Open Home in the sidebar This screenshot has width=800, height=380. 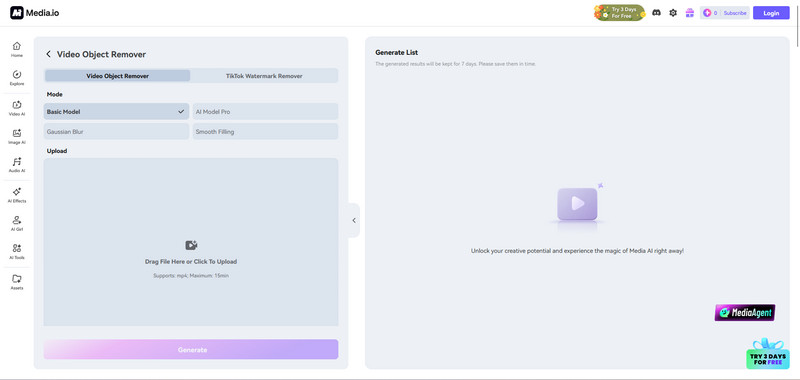[17, 49]
